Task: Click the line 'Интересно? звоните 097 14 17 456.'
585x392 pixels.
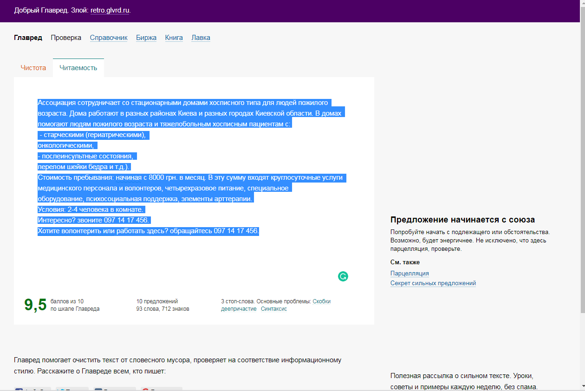Action: coord(94,220)
